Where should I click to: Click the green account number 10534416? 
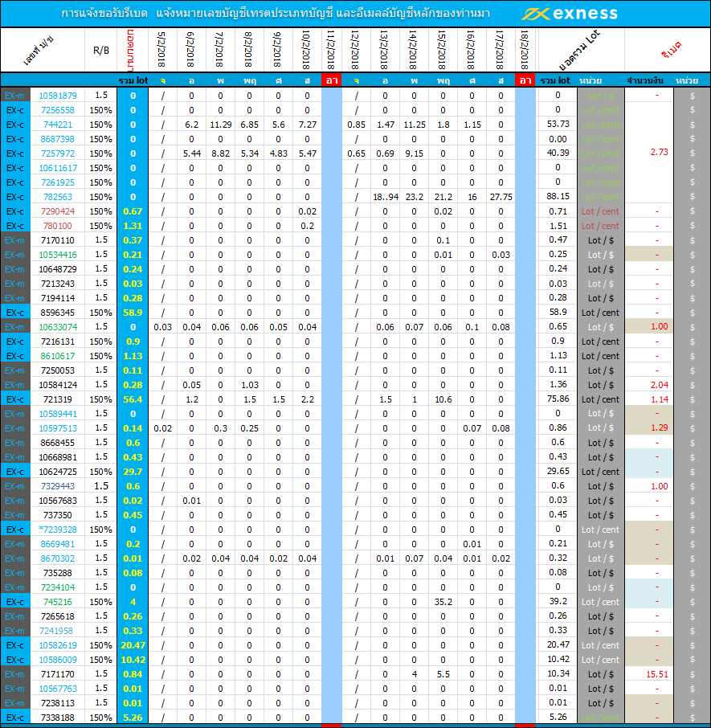pyautogui.click(x=58, y=255)
